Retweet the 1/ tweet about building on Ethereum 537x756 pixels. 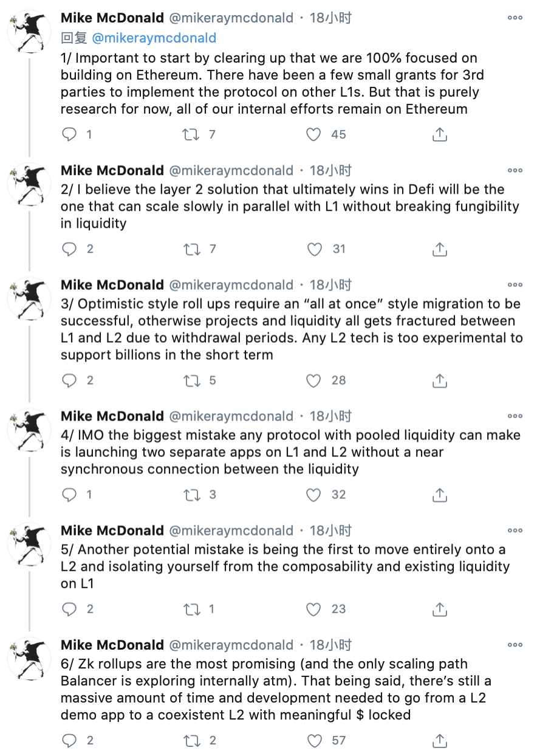pos(191,134)
